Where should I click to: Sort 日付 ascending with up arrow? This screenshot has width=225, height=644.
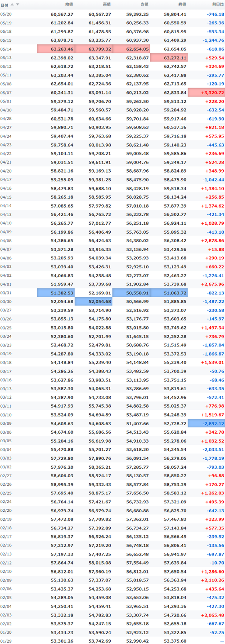pos(13,4)
